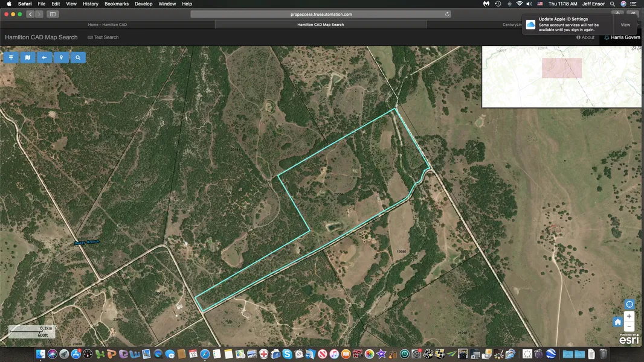644x362 pixels.
Task: Click the location pin tool
Action: (61, 57)
